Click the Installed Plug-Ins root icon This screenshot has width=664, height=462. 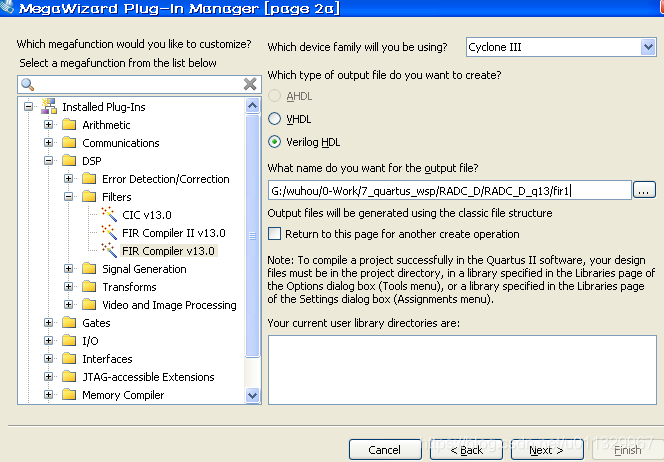tap(49, 106)
